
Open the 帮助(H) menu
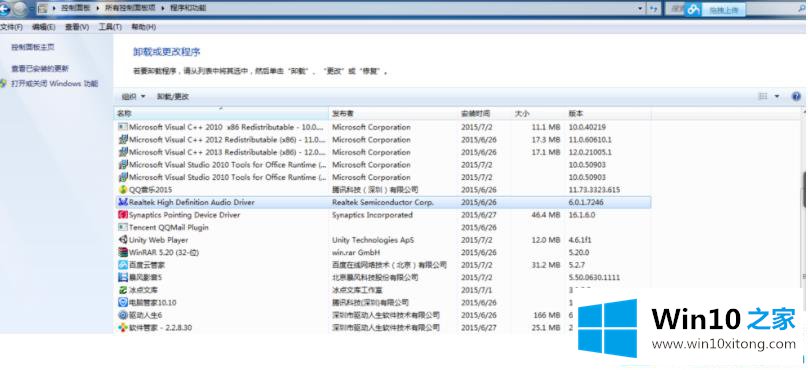pos(143,27)
